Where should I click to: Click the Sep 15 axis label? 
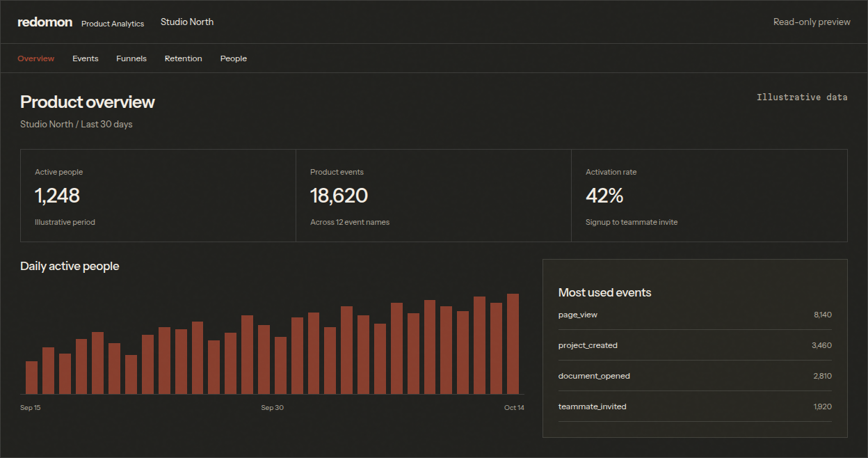click(31, 408)
